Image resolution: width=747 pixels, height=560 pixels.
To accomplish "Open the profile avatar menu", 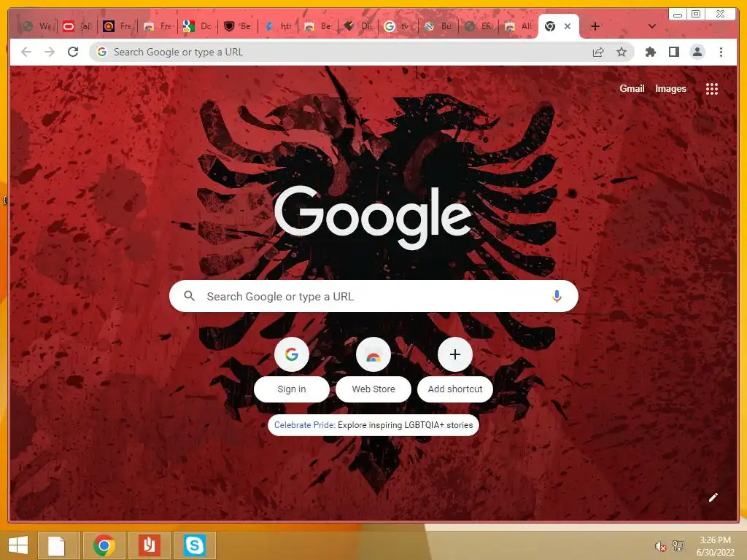I will click(x=697, y=52).
